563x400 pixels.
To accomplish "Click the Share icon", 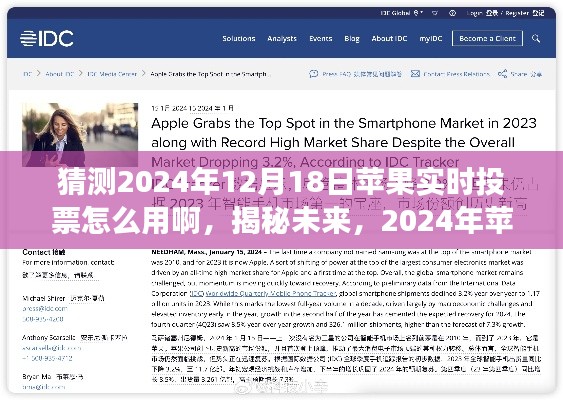I will (x=502, y=74).
